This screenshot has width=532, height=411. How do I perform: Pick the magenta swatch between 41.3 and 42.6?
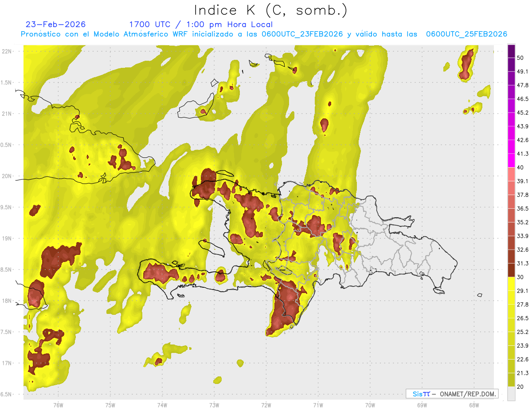point(511,147)
